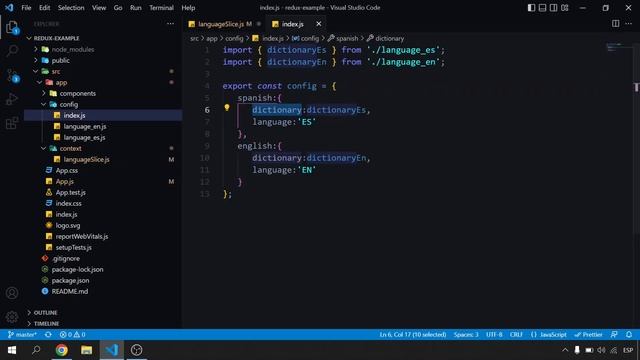Image resolution: width=640 pixels, height=360 pixels.
Task: Open the Edit menu
Action: (44, 8)
